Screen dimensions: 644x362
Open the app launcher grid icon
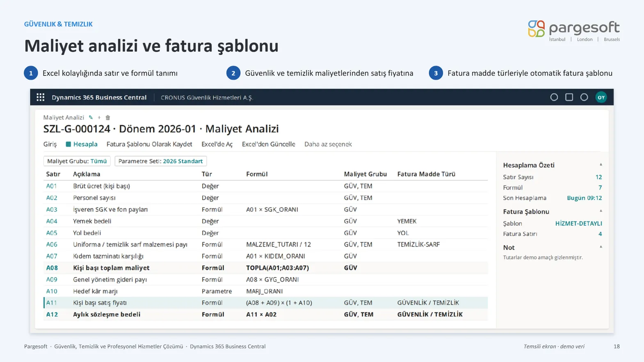point(40,97)
